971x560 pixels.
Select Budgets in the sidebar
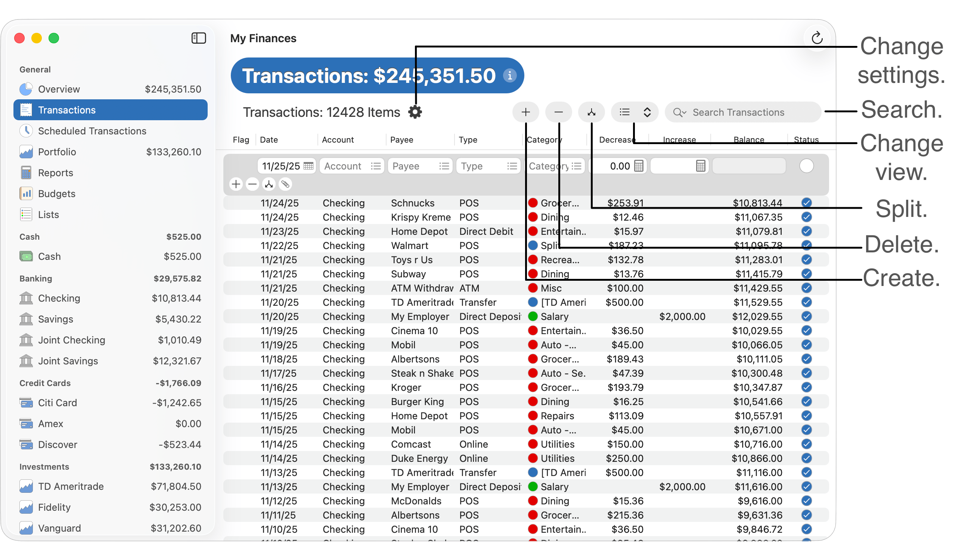pos(56,193)
